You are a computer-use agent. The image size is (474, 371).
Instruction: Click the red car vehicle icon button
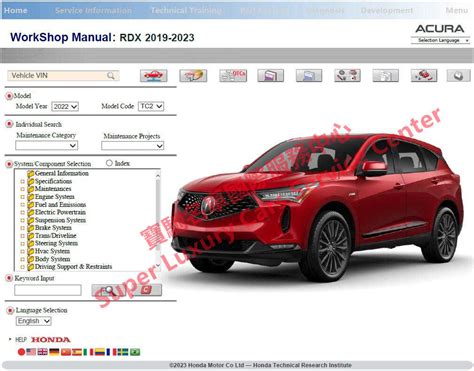coord(154,76)
